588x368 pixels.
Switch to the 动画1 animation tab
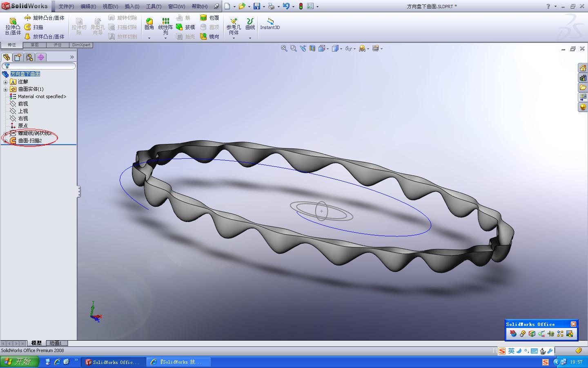56,343
